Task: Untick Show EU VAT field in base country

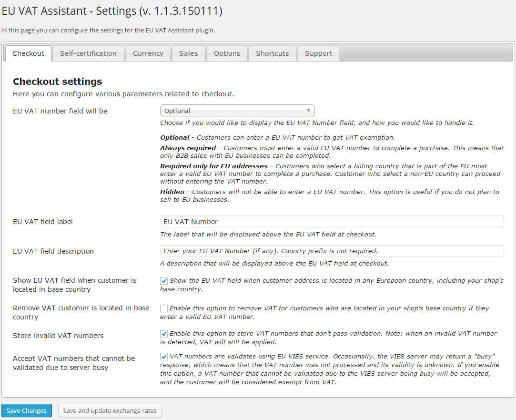Action: [164, 281]
